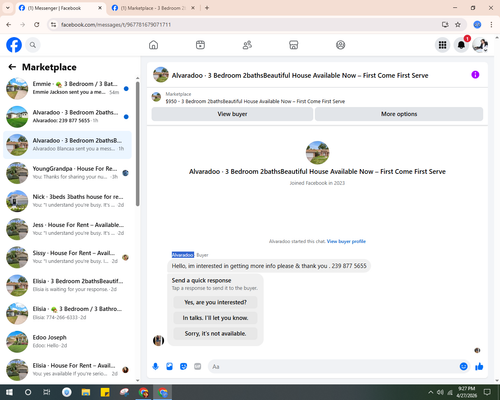Reload the page
500x400 pixels.
(37, 25)
